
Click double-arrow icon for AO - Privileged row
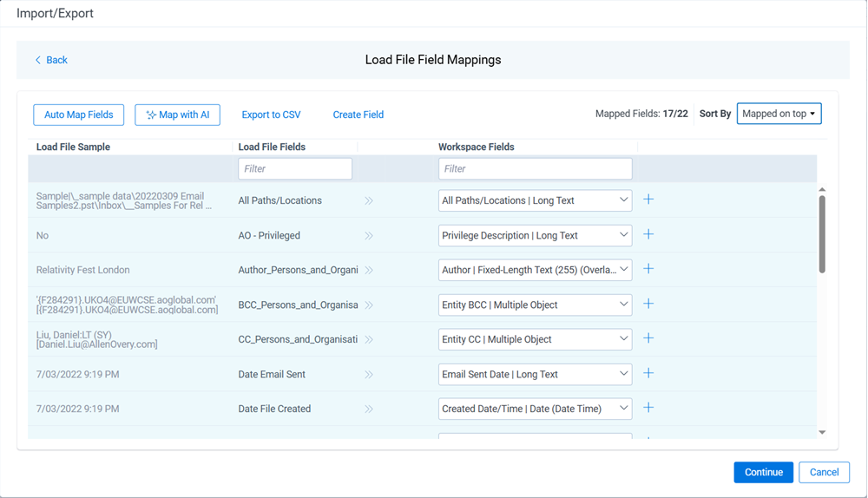click(x=369, y=235)
